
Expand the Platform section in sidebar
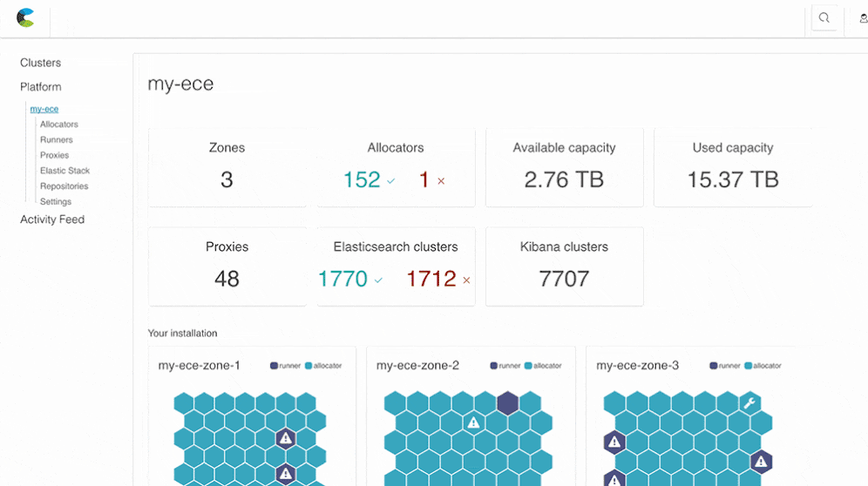40,87
